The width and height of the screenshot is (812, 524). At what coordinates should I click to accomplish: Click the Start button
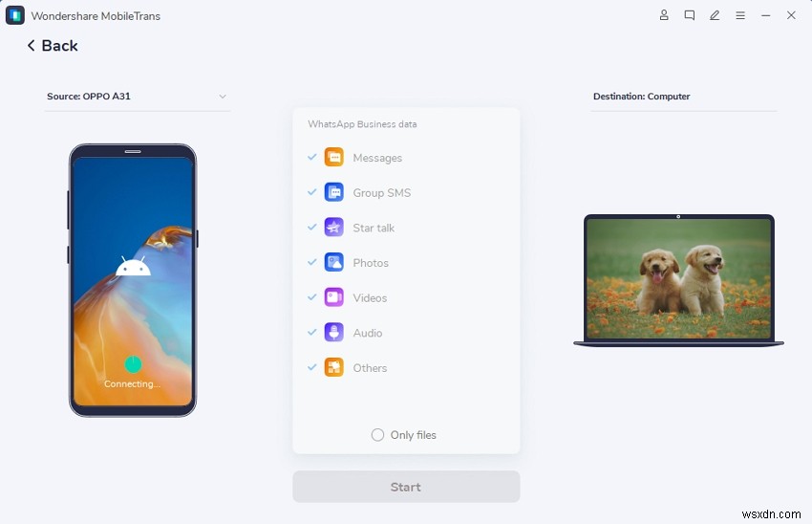(x=406, y=487)
